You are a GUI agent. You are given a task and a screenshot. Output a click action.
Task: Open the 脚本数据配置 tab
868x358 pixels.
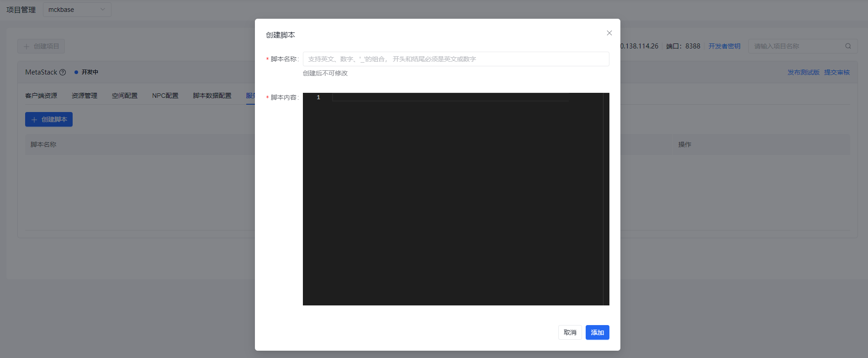click(212, 96)
